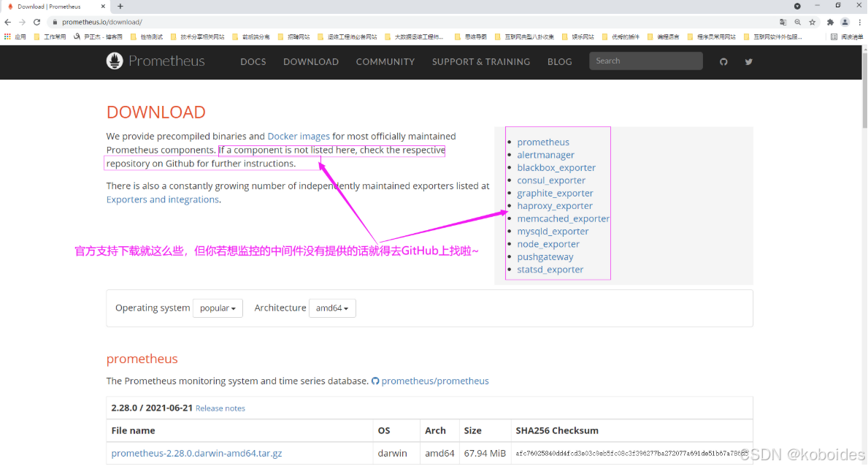Jump to alertmanager in component list
868x469 pixels.
[x=546, y=155]
